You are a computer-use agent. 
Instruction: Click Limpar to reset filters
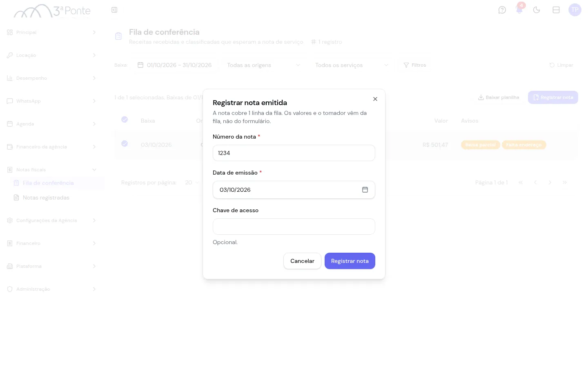[561, 65]
